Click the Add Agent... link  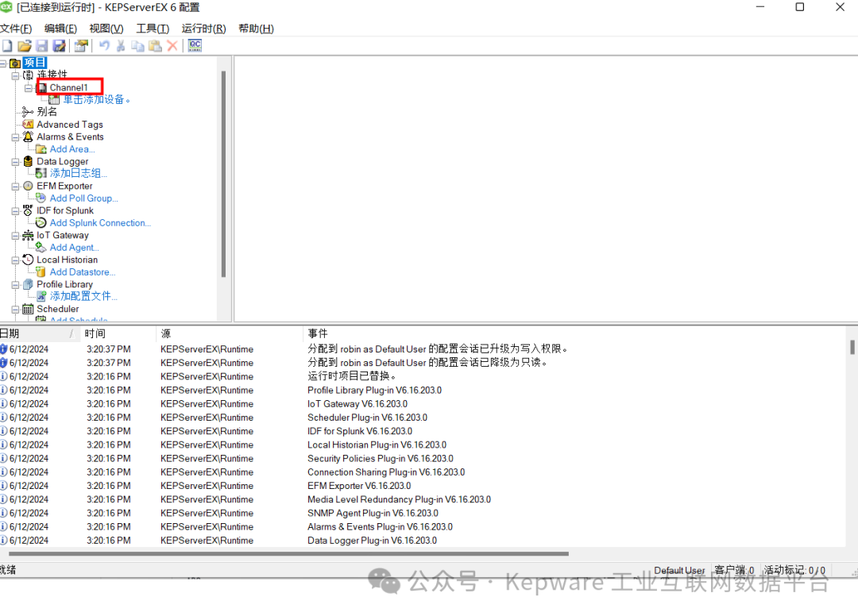click(x=75, y=248)
